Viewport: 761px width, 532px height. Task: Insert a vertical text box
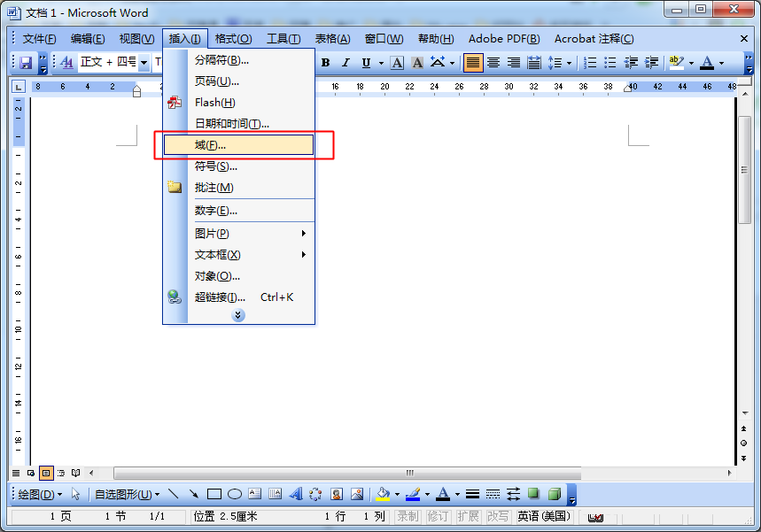tap(276, 494)
